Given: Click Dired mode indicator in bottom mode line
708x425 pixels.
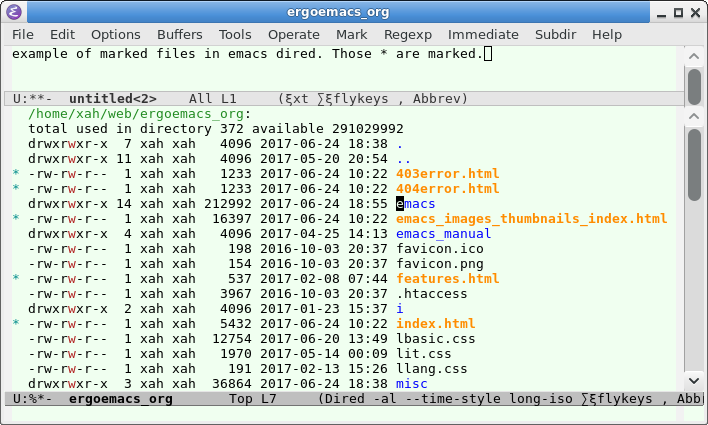Looking at the screenshot, I should tap(344, 399).
